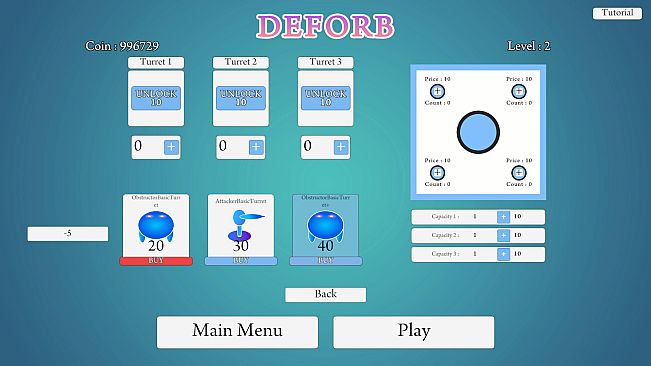The width and height of the screenshot is (651, 366).
Task: Upgrade Capacity 3 with plus
Action: tap(503, 254)
